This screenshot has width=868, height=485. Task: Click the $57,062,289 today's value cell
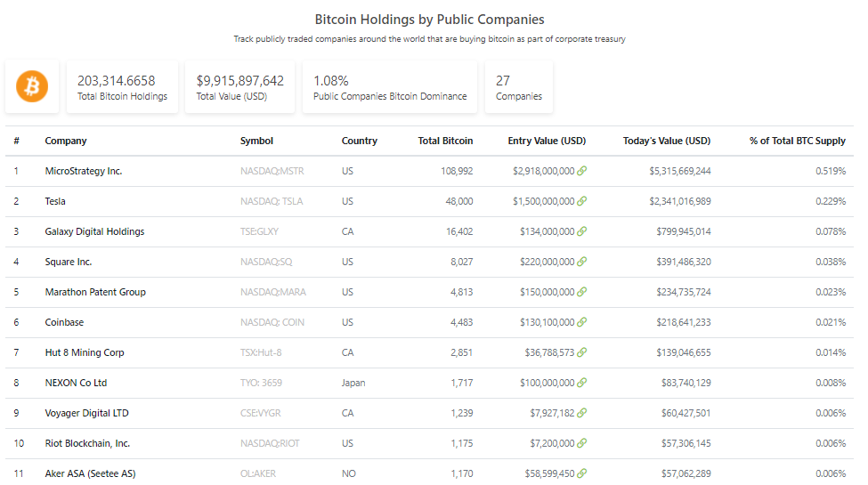click(685, 473)
